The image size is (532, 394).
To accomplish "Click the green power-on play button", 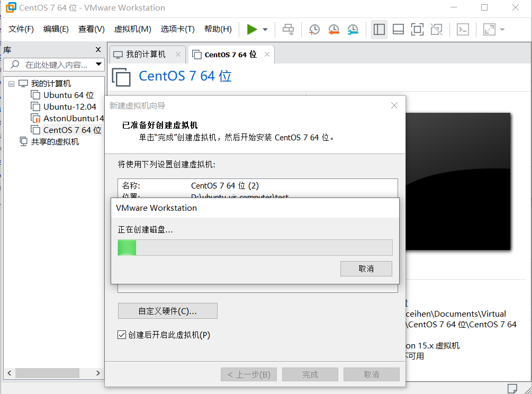I will pyautogui.click(x=252, y=30).
